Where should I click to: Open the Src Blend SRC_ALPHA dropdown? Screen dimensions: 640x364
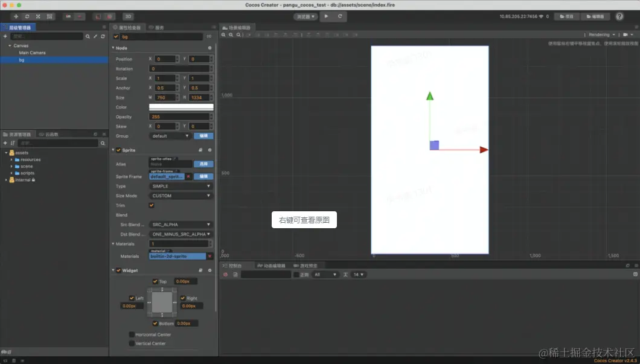(181, 225)
